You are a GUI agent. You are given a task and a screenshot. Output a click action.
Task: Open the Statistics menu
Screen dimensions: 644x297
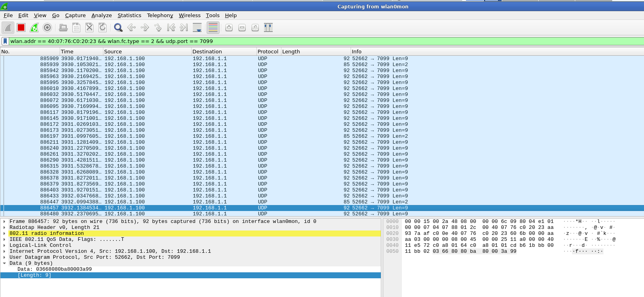click(x=129, y=15)
